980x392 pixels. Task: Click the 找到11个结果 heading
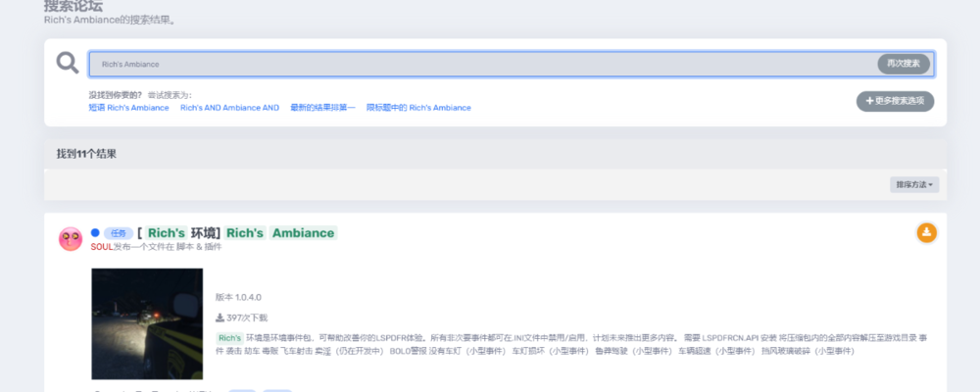coord(86,154)
